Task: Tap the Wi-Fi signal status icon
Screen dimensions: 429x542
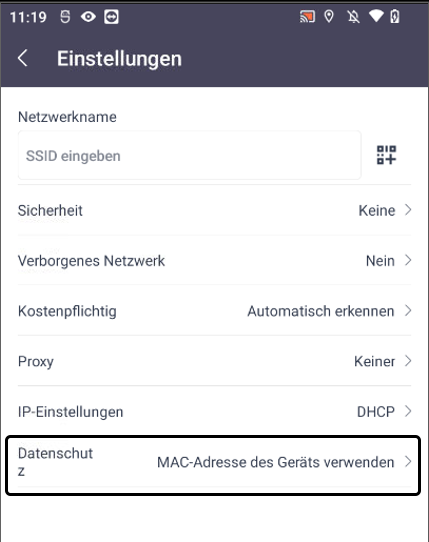Action: tap(376, 16)
